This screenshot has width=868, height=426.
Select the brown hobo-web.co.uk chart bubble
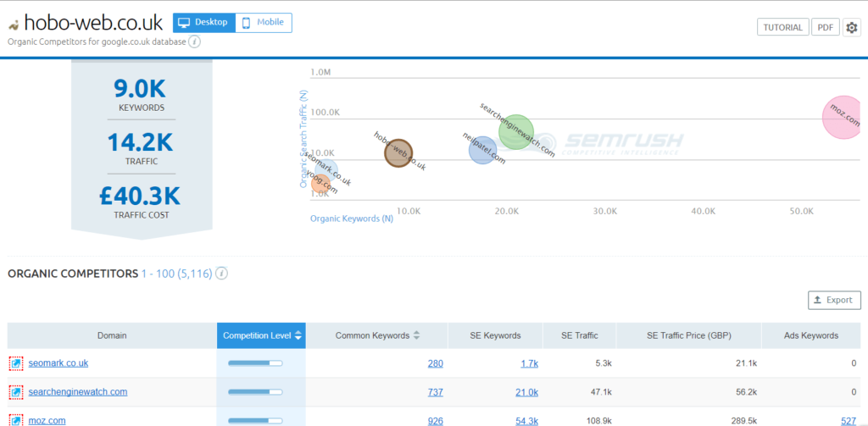[x=398, y=152]
